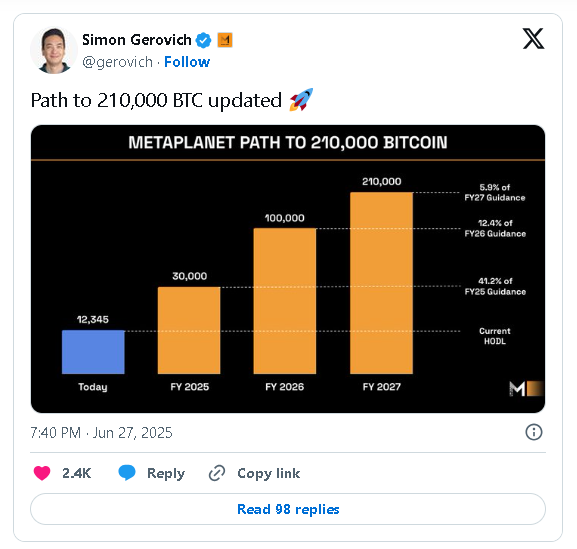
Task: Click the orange Metaplanet affiliation badge
Action: pos(225,40)
